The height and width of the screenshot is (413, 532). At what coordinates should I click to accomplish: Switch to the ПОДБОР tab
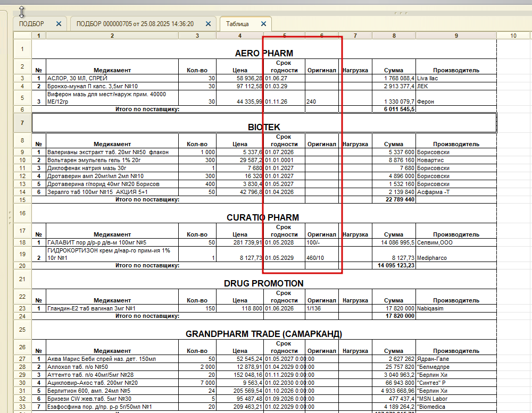31,24
